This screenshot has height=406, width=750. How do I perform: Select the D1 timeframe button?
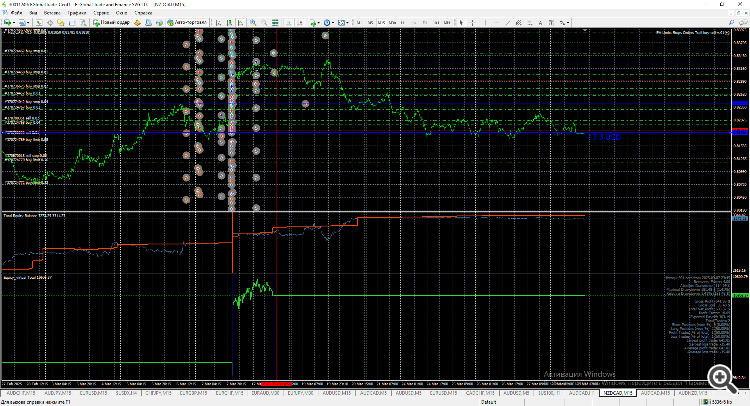click(425, 22)
